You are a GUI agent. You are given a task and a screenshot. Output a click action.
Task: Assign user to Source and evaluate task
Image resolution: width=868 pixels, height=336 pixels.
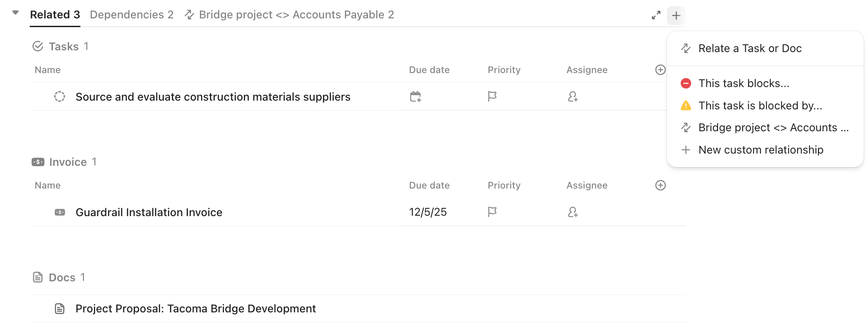pyautogui.click(x=573, y=97)
